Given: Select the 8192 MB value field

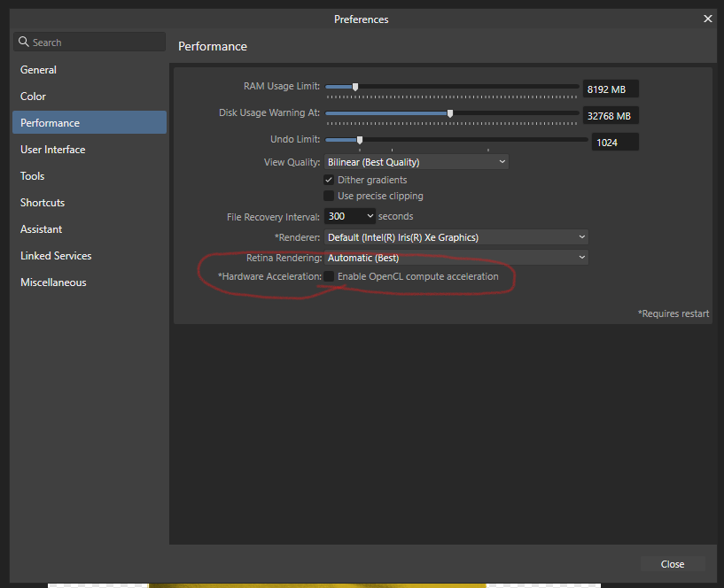Looking at the screenshot, I should (x=611, y=89).
